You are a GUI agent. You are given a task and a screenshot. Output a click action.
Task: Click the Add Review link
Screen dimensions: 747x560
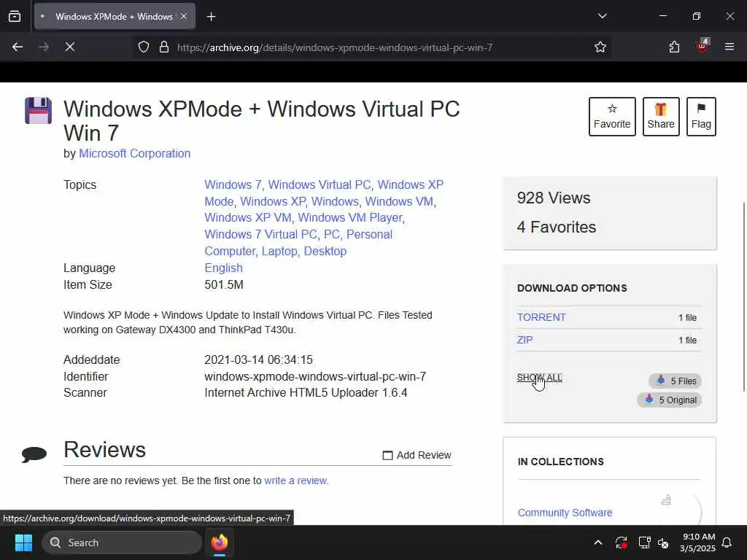[417, 455]
